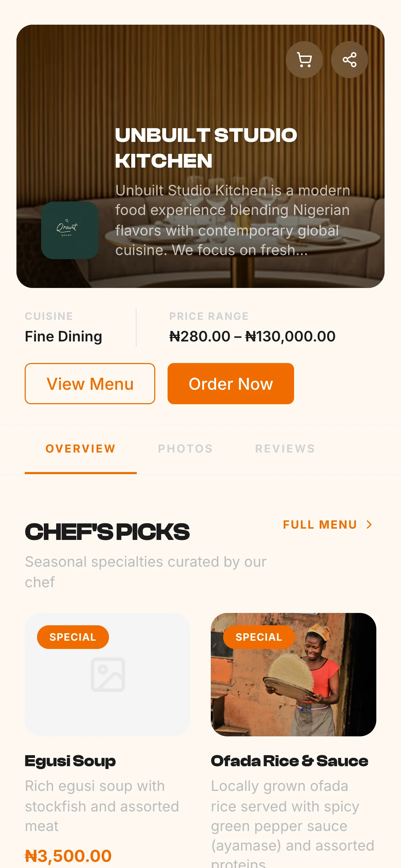401x868 pixels.
Task: Tap Egusi Soup placeholder image icon
Action: point(108,674)
